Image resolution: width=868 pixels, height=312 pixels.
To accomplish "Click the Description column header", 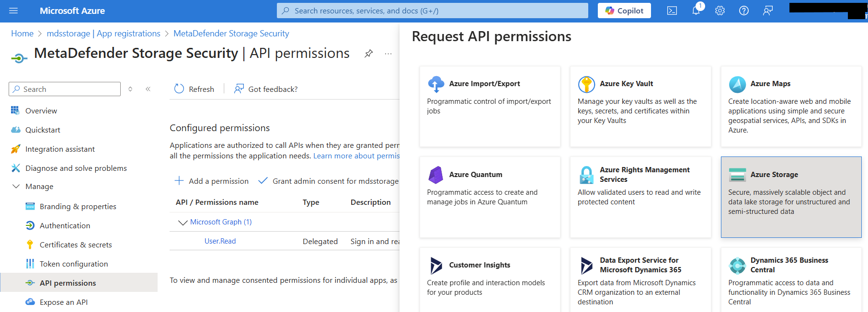I will (x=371, y=202).
